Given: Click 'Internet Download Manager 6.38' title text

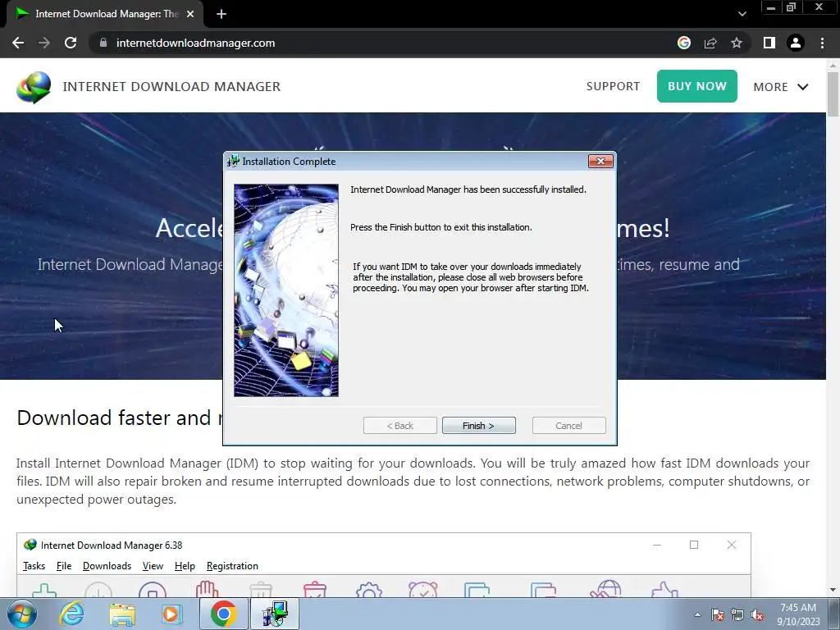Looking at the screenshot, I should point(112,546).
